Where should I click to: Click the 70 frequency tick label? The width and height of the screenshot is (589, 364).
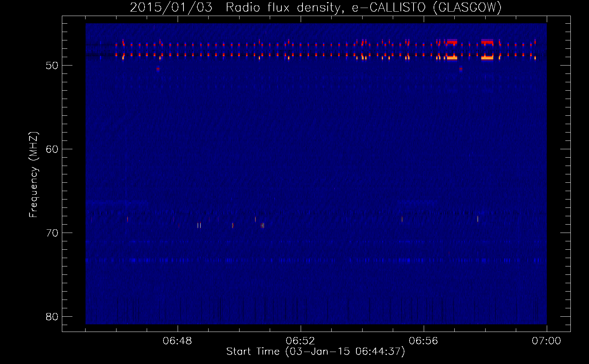pyautogui.click(x=52, y=233)
